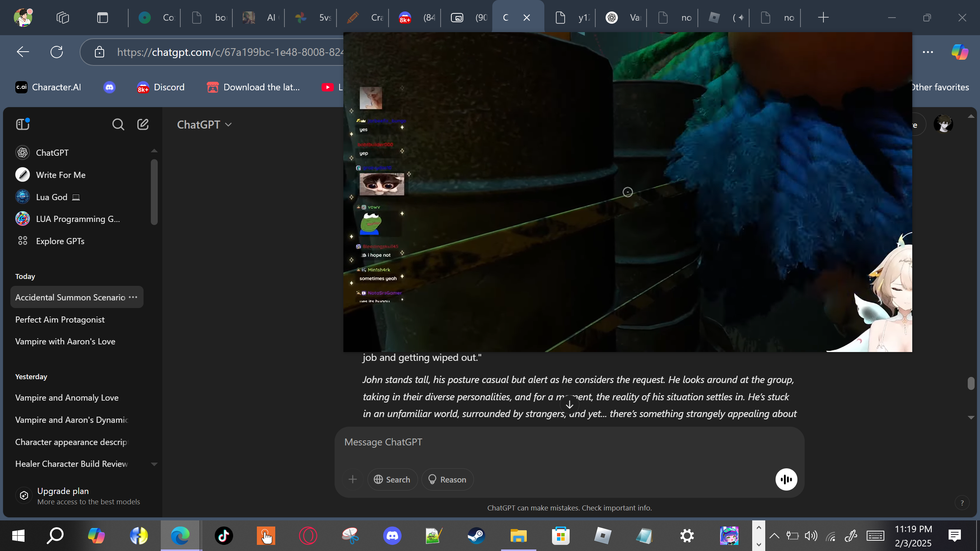Open Roblox from the taskbar
Screen dimensions: 980x551
pyautogui.click(x=603, y=536)
